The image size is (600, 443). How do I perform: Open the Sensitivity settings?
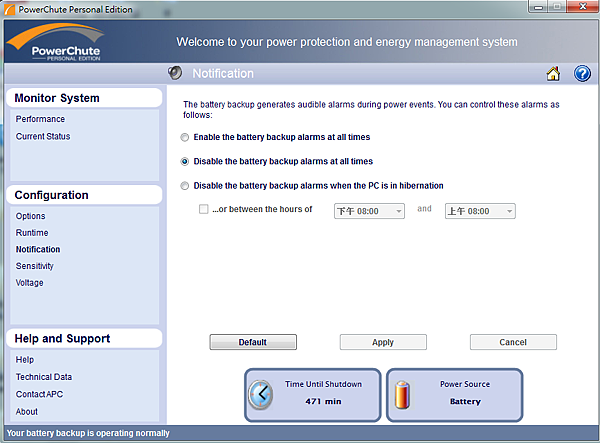(x=34, y=266)
